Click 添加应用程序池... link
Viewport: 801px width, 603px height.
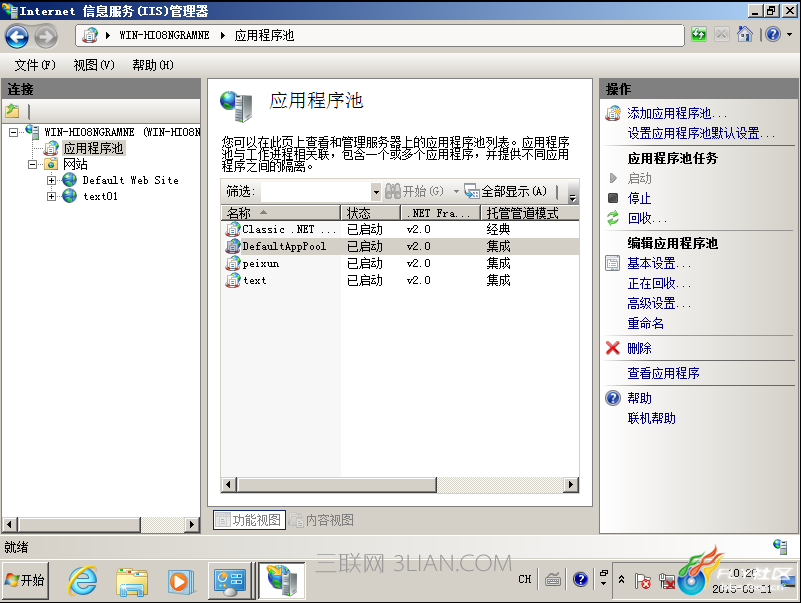tap(677, 113)
